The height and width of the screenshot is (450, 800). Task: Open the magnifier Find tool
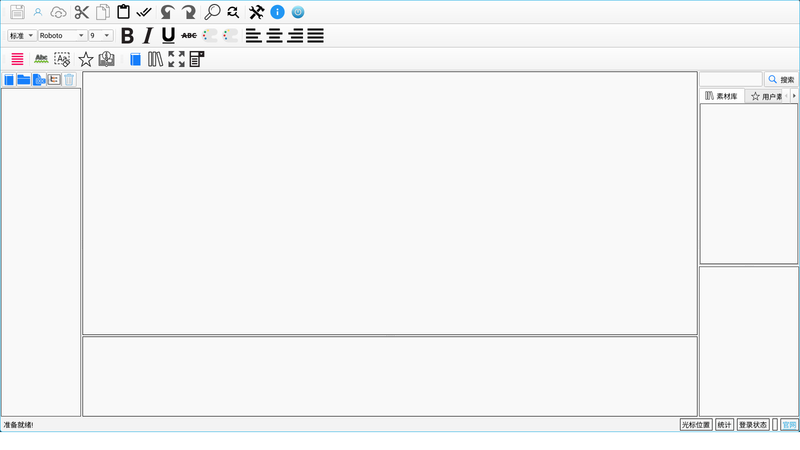(212, 12)
